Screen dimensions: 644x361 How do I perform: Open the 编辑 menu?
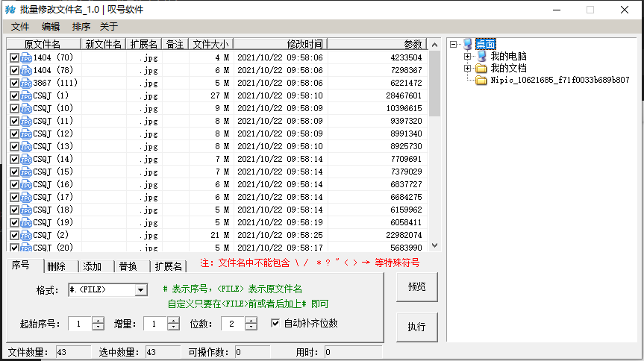51,27
